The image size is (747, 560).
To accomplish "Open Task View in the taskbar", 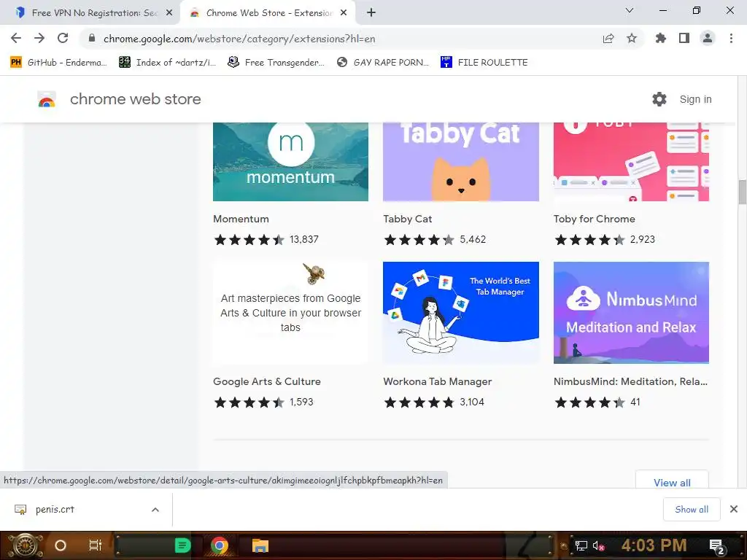I will 96,545.
